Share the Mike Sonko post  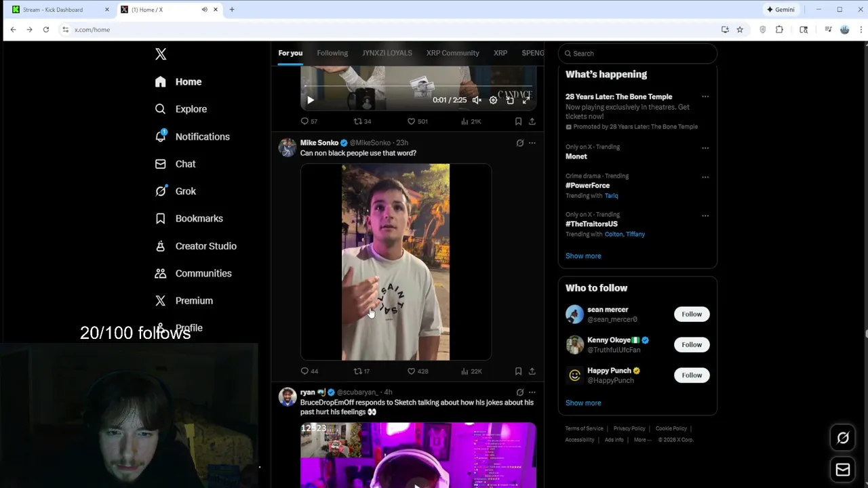pyautogui.click(x=532, y=371)
